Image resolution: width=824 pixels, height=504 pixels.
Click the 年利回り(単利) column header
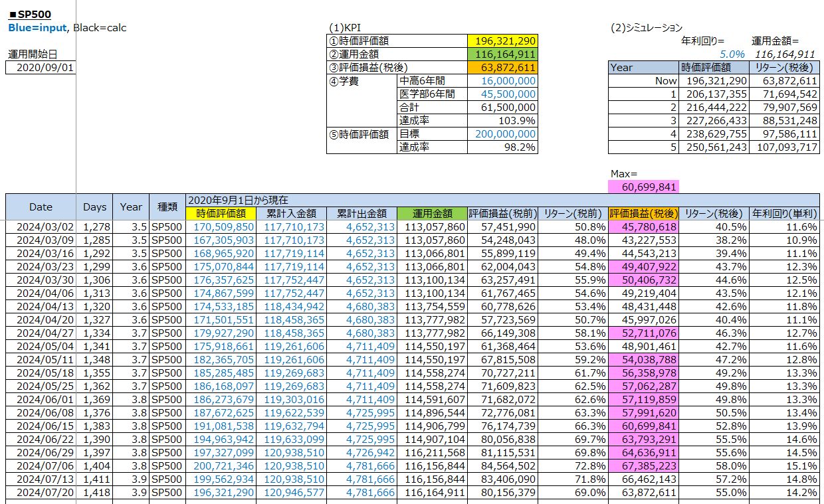coord(784,213)
